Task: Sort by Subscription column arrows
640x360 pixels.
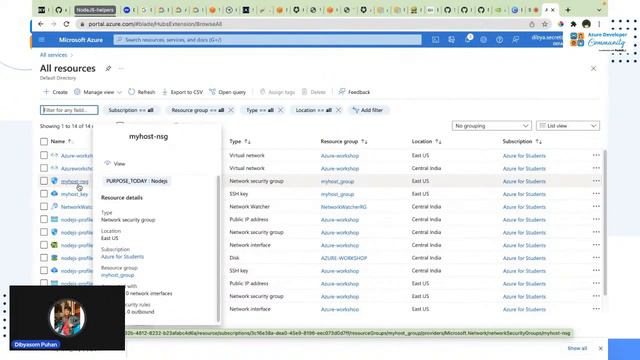Action: (x=538, y=141)
